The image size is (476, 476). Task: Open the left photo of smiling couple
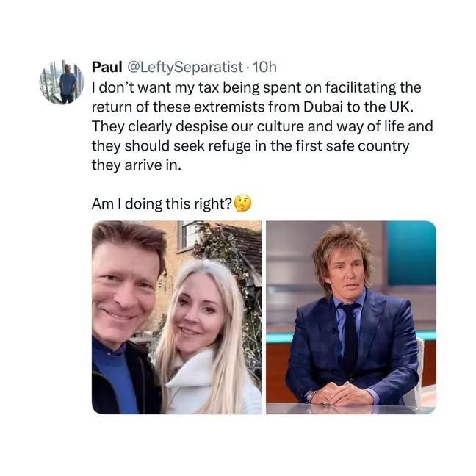pos(176,317)
